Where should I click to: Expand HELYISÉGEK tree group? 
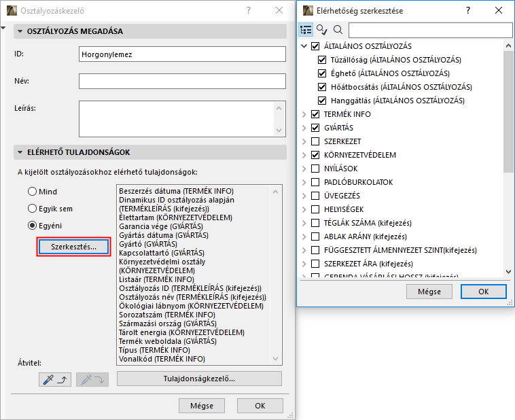pos(304,209)
